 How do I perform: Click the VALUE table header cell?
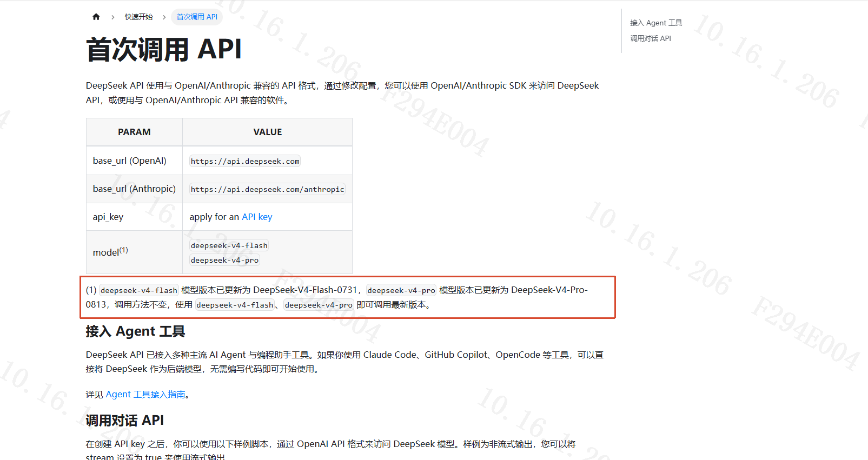click(268, 132)
